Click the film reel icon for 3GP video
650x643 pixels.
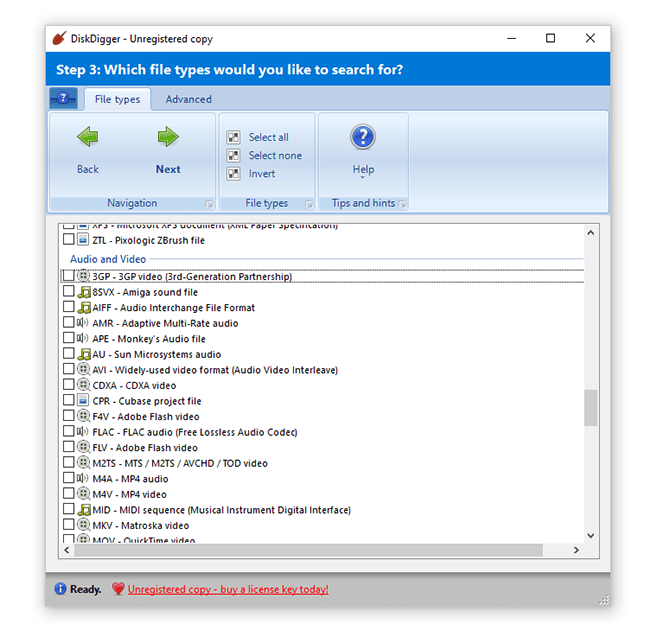click(x=84, y=276)
